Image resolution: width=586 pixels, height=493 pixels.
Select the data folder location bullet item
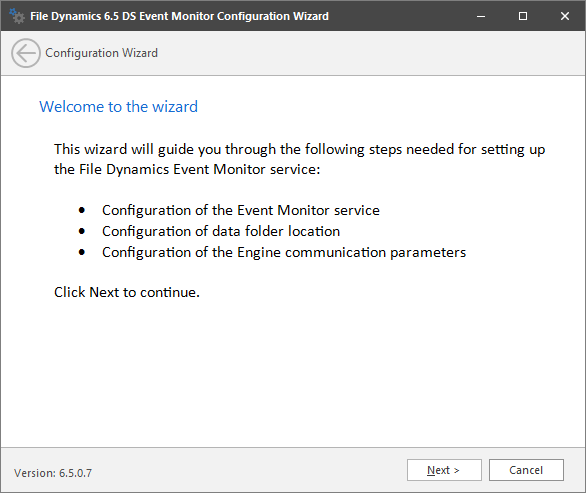click(221, 231)
